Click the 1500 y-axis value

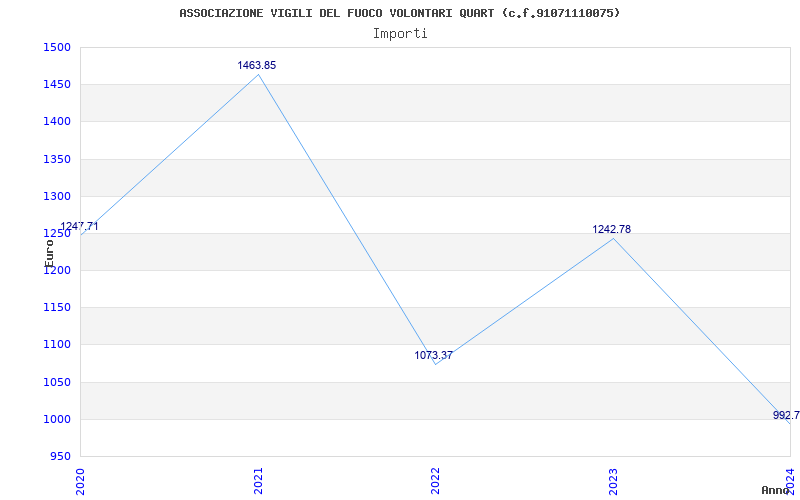coord(56,47)
